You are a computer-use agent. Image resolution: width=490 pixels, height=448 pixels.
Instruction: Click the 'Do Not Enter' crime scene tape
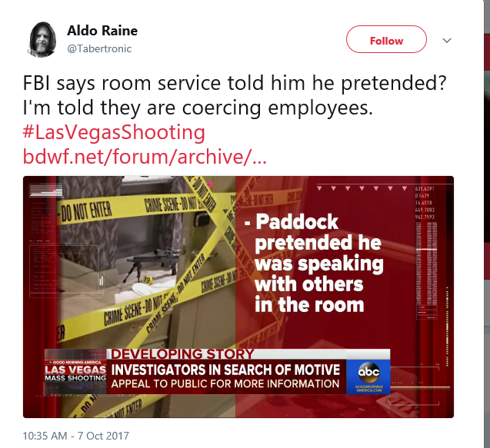85,211
